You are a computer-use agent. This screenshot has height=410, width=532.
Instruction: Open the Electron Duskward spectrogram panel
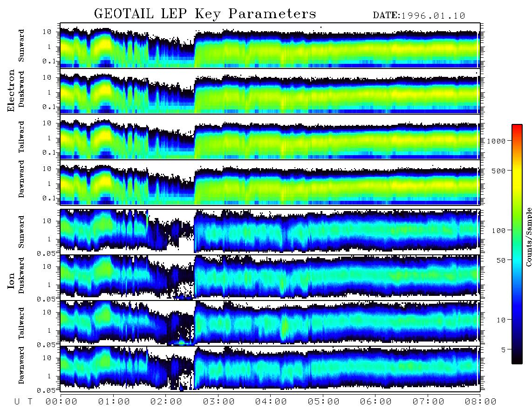click(x=270, y=91)
